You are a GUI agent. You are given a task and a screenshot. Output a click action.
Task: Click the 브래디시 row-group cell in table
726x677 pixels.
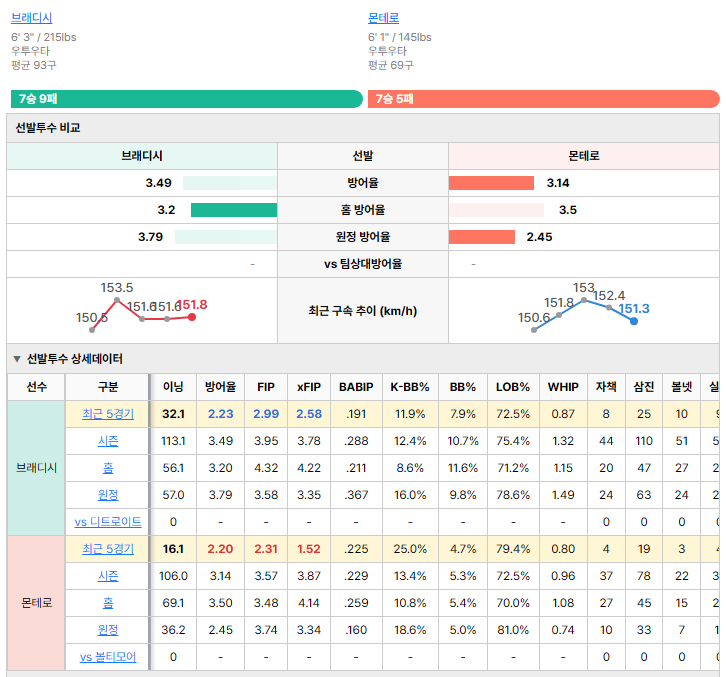[x=37, y=468]
